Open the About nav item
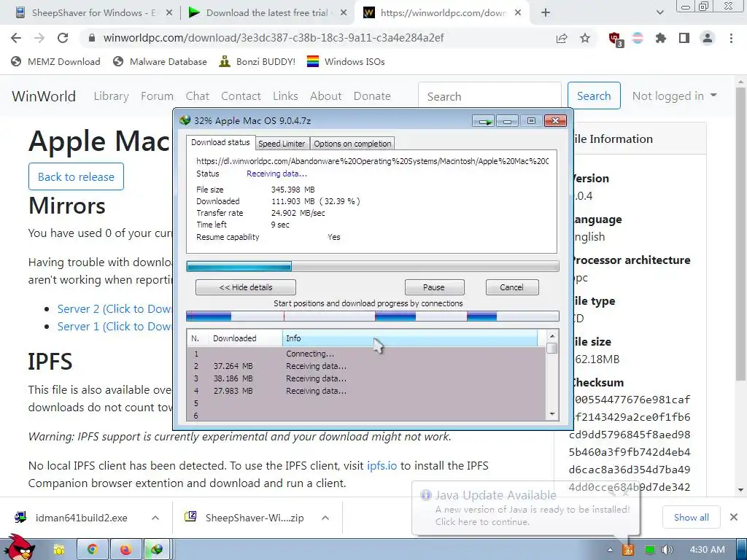 click(x=326, y=96)
